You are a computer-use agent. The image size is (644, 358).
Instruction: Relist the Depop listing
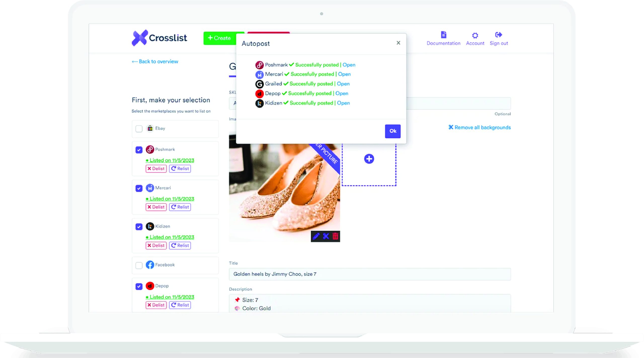(x=180, y=305)
